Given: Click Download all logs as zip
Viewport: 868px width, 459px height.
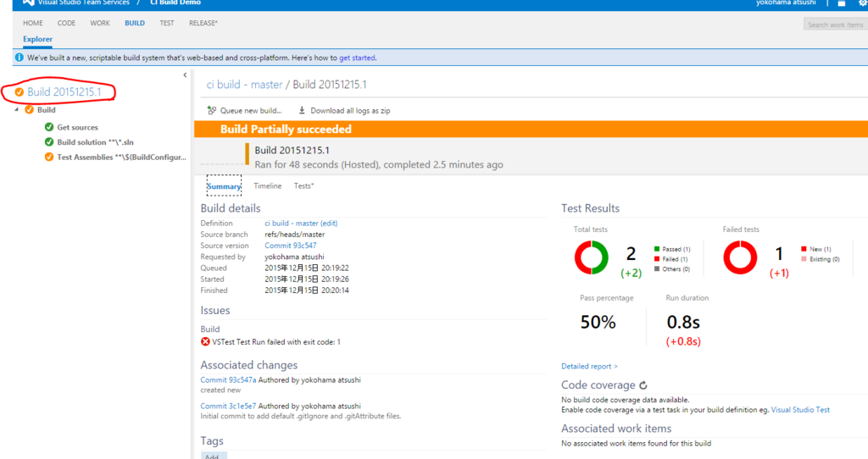Looking at the screenshot, I should pos(344,111).
